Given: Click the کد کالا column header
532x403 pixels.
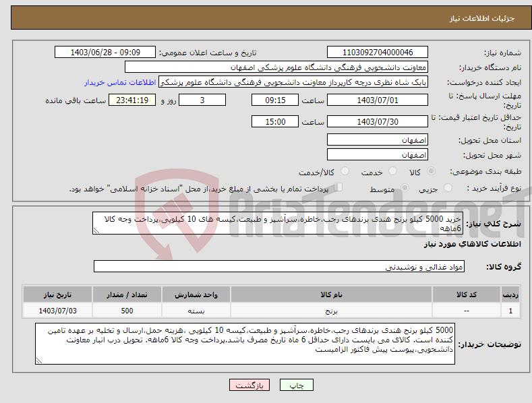Looking at the screenshot, I should tap(467, 294).
